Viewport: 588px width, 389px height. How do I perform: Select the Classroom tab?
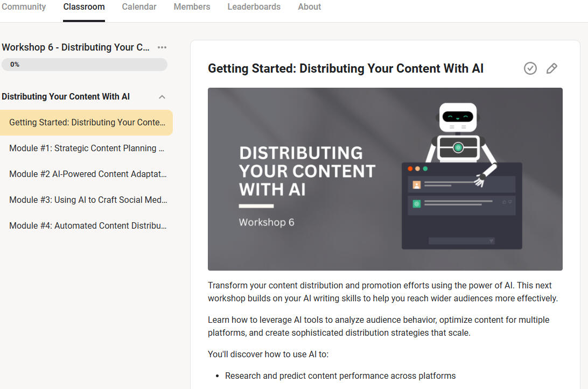click(84, 7)
